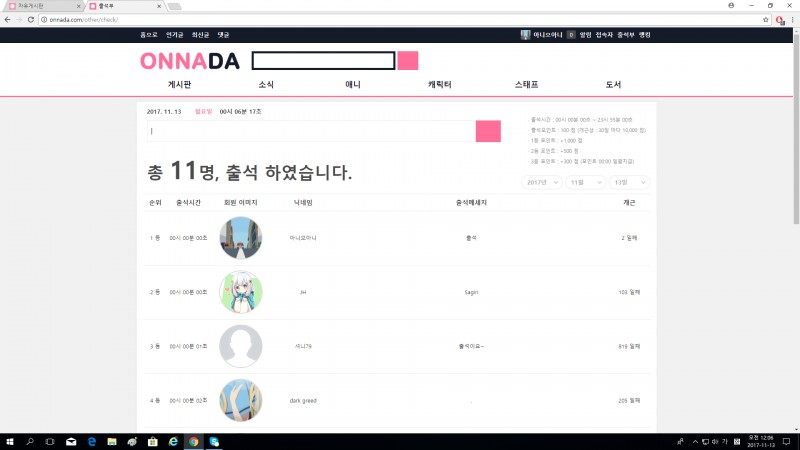Screen dimensions: 800x450
Task: Expand the 11월 month dropdown
Action: pyautogui.click(x=585, y=182)
